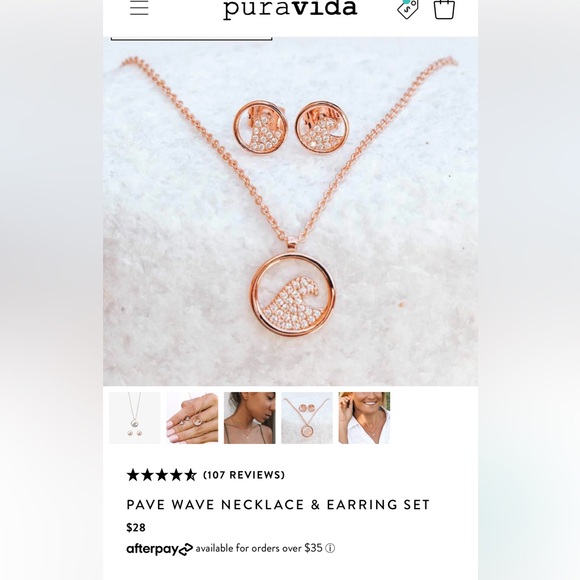Click the Pura Vida logo

click(290, 9)
